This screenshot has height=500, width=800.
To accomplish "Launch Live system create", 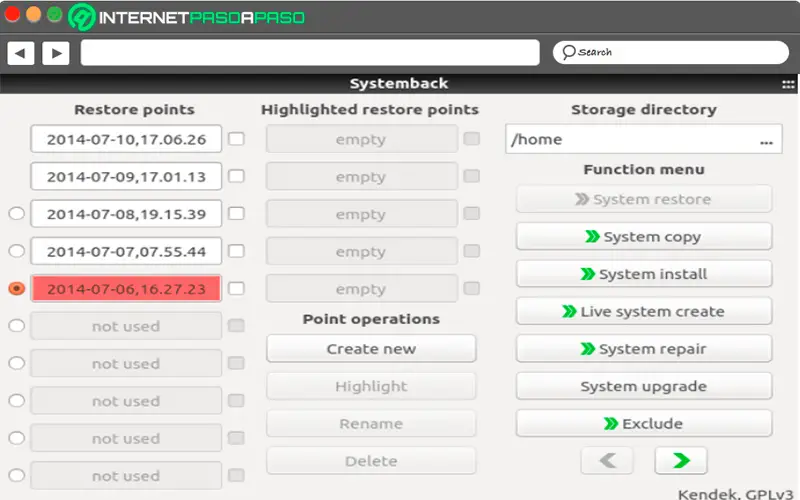I will pyautogui.click(x=644, y=312).
